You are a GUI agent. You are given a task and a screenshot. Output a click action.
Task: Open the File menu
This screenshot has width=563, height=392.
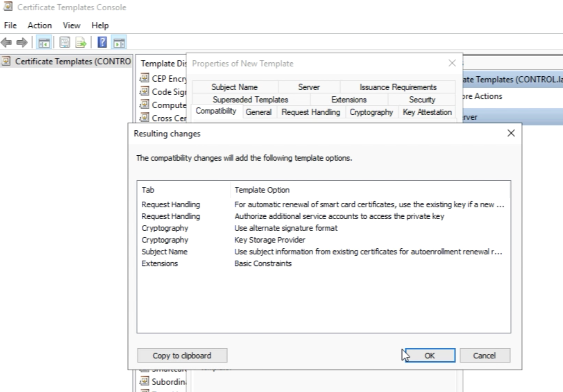coord(10,25)
